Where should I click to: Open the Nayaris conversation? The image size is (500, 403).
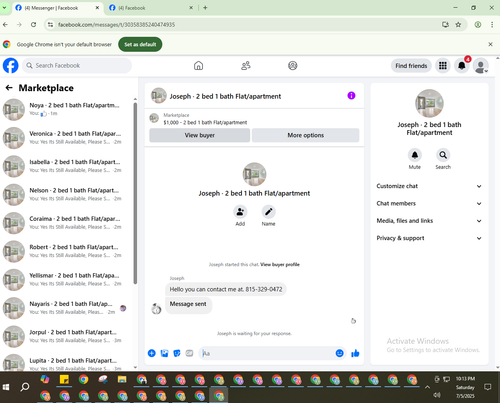point(67,308)
